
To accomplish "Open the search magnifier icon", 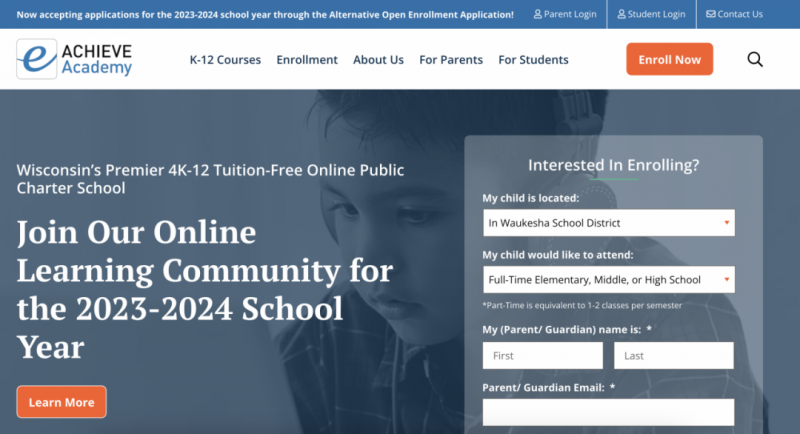I will [x=755, y=60].
